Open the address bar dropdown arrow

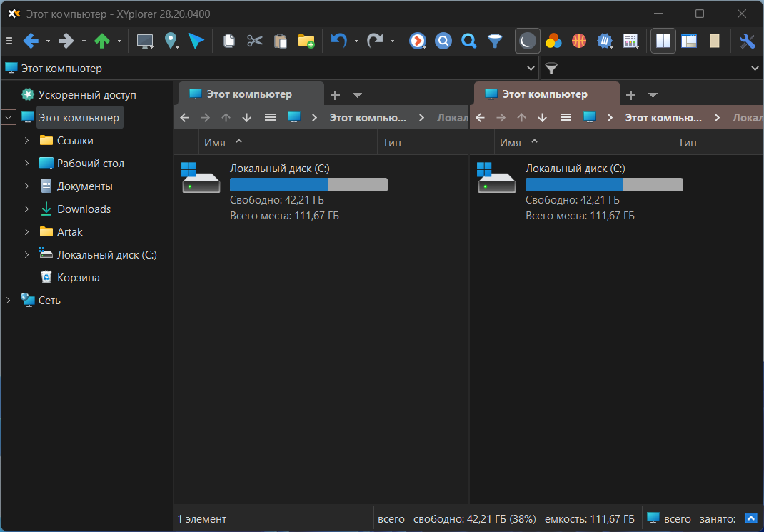[x=531, y=69]
